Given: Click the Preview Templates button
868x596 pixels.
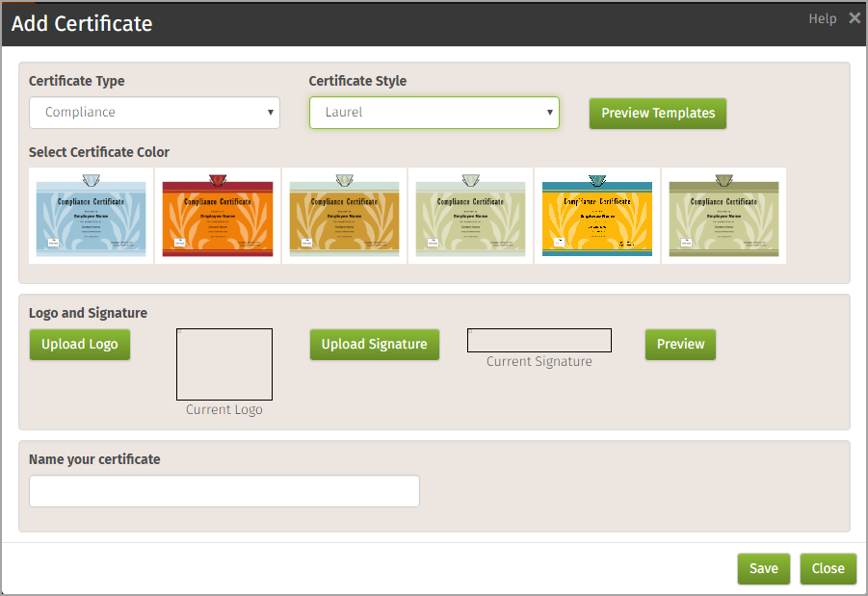Looking at the screenshot, I should (x=658, y=114).
